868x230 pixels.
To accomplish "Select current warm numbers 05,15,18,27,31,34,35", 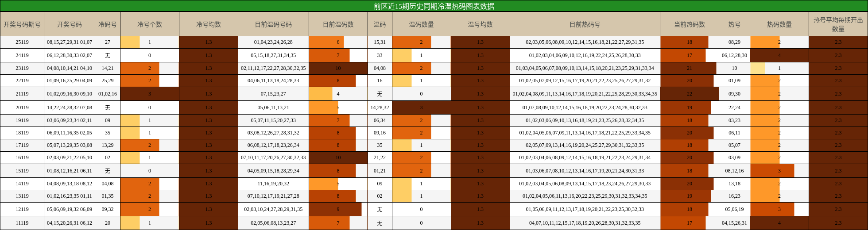I will (273, 55).
